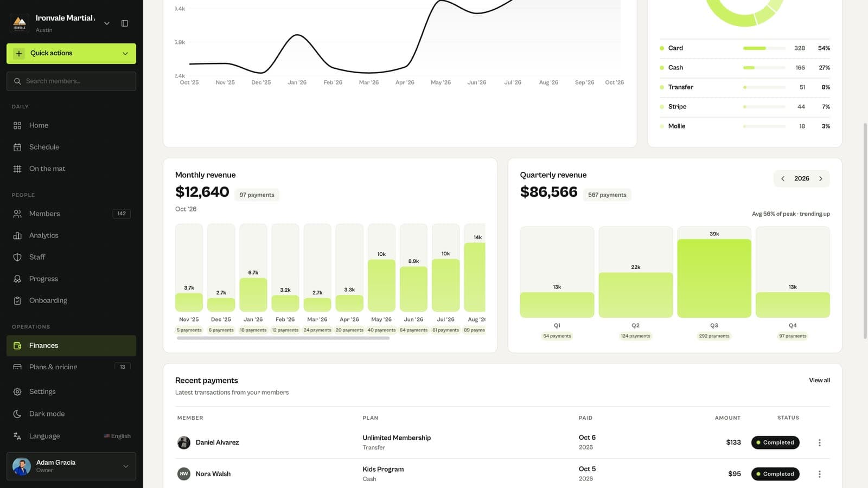
Task: Click the Jan '26 monthly bar
Action: click(x=253, y=295)
